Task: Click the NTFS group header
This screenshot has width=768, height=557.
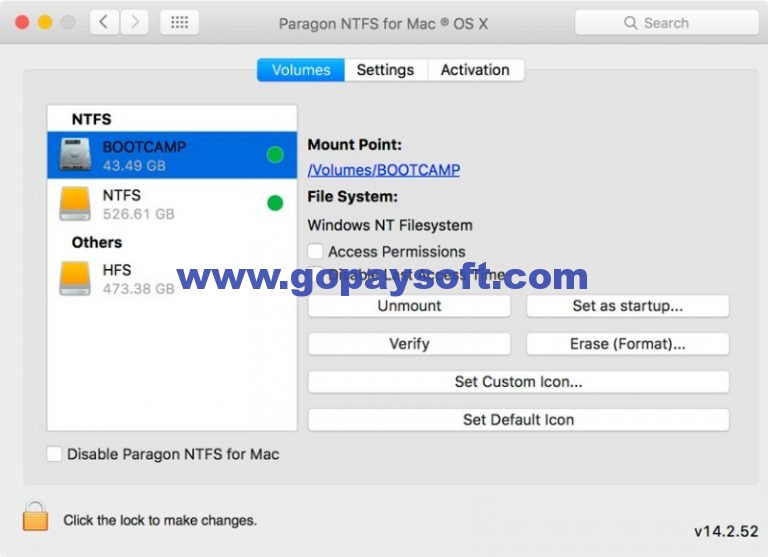Action: tap(92, 119)
